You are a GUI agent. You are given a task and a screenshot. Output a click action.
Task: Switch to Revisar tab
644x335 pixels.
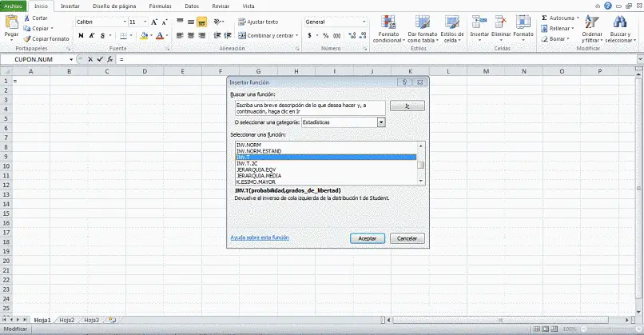pos(221,6)
